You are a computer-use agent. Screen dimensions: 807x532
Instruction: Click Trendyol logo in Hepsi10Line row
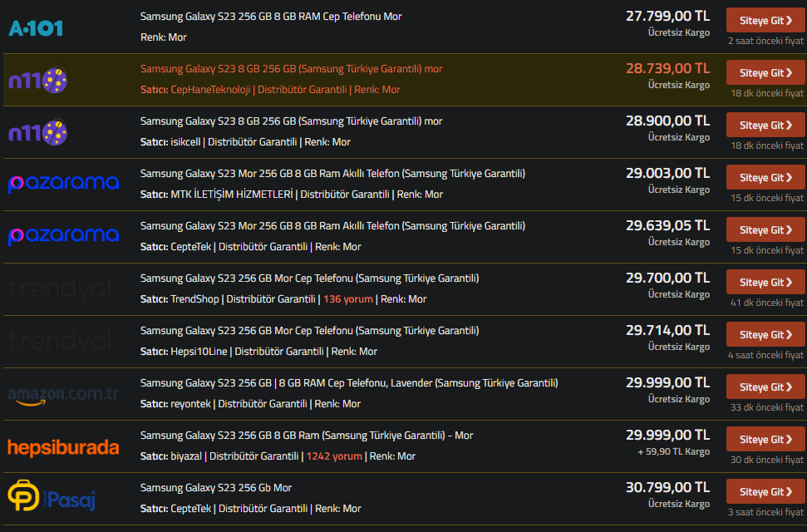pos(60,342)
